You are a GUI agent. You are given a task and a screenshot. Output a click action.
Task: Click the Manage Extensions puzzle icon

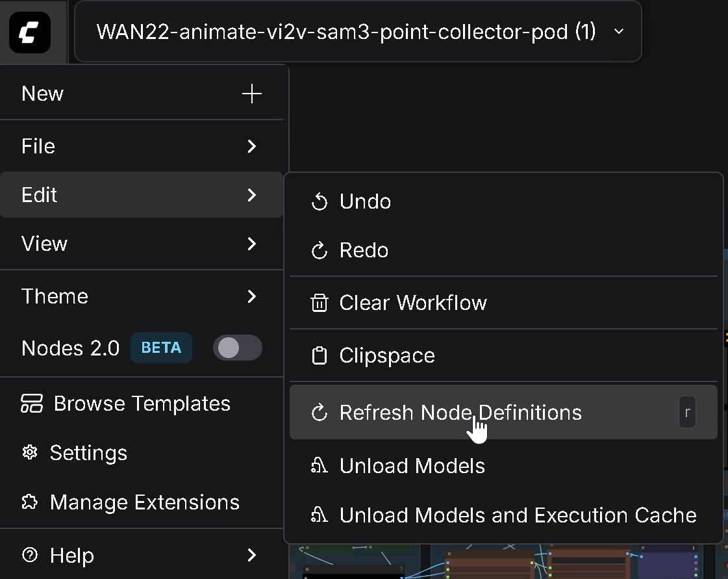[x=30, y=502]
